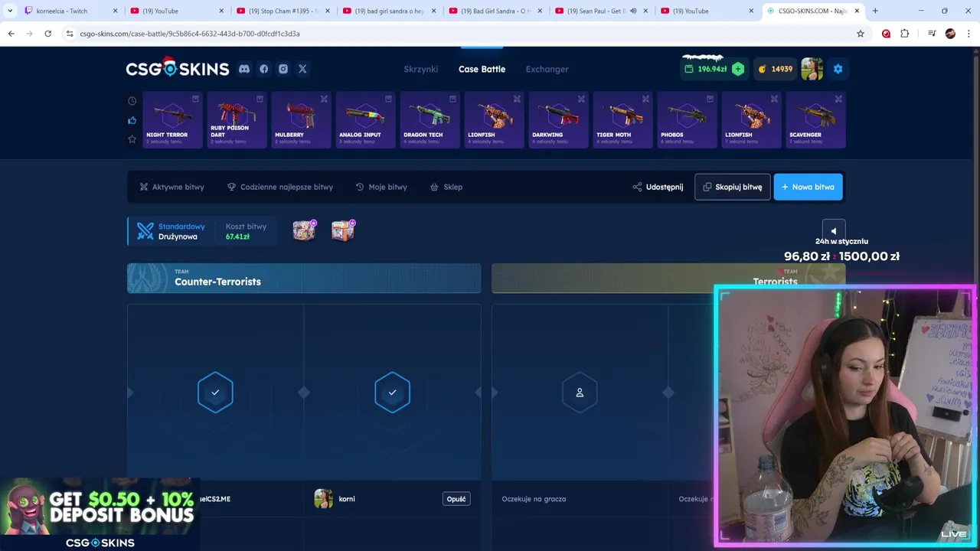
Task: Open the Dragon Tech drop card
Action: (x=430, y=119)
